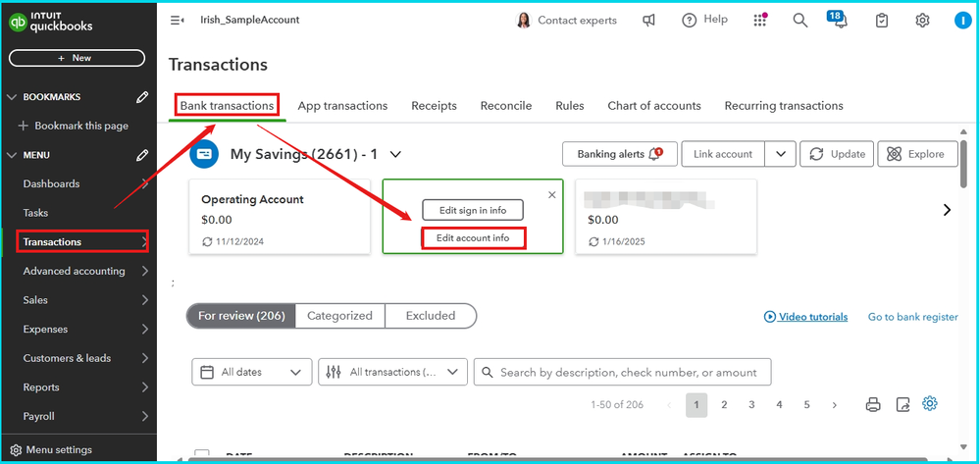Expand Advanced accounting submenu
The height and width of the screenshot is (464, 980).
click(144, 271)
